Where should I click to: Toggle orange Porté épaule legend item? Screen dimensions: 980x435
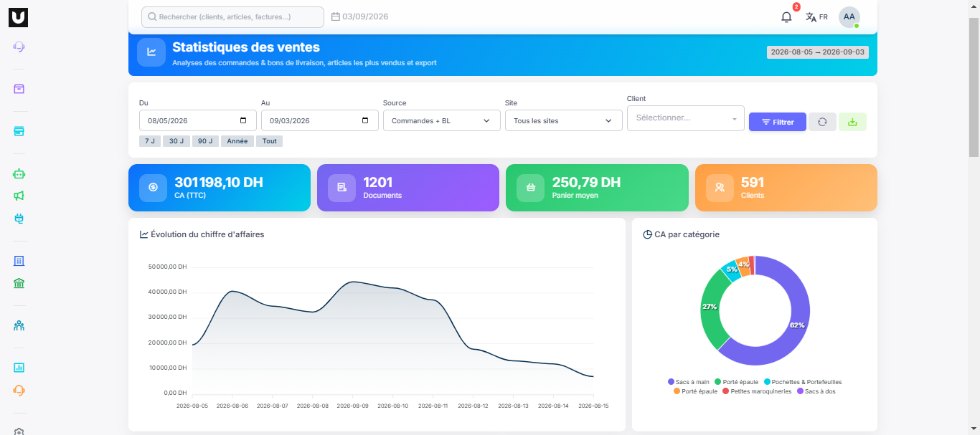pyautogui.click(x=695, y=391)
